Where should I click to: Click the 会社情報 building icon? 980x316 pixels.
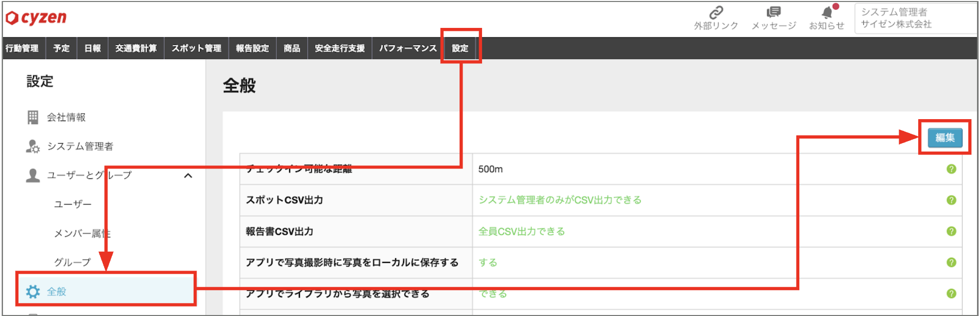click(x=33, y=117)
